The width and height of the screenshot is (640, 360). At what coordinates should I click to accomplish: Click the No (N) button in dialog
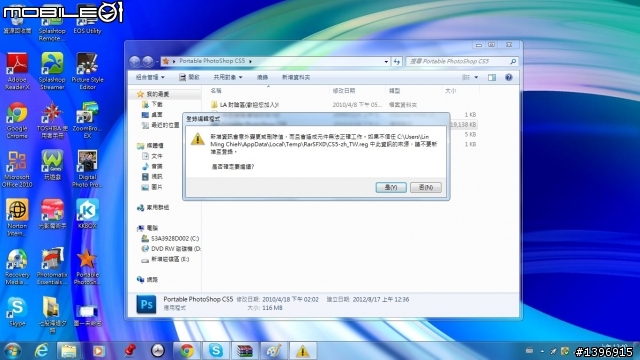(426, 187)
